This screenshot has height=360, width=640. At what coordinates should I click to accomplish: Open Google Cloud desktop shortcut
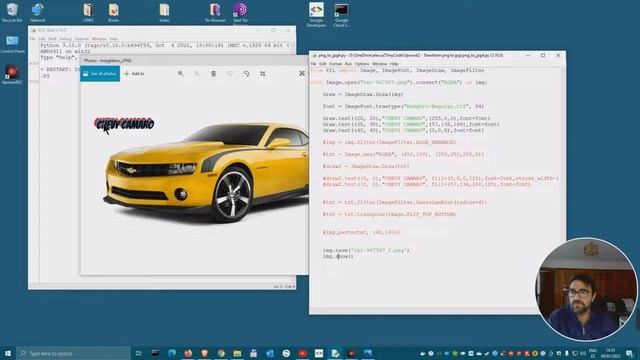(341, 15)
